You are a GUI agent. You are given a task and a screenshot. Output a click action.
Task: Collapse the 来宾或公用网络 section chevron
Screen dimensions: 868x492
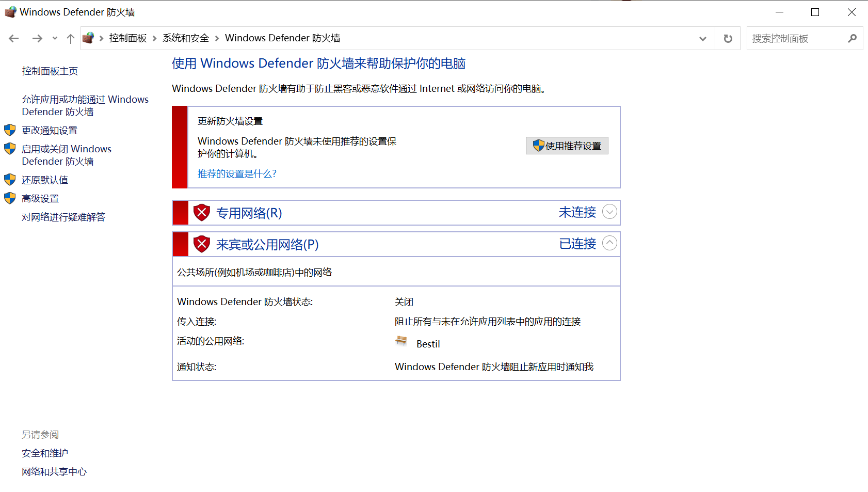point(609,243)
